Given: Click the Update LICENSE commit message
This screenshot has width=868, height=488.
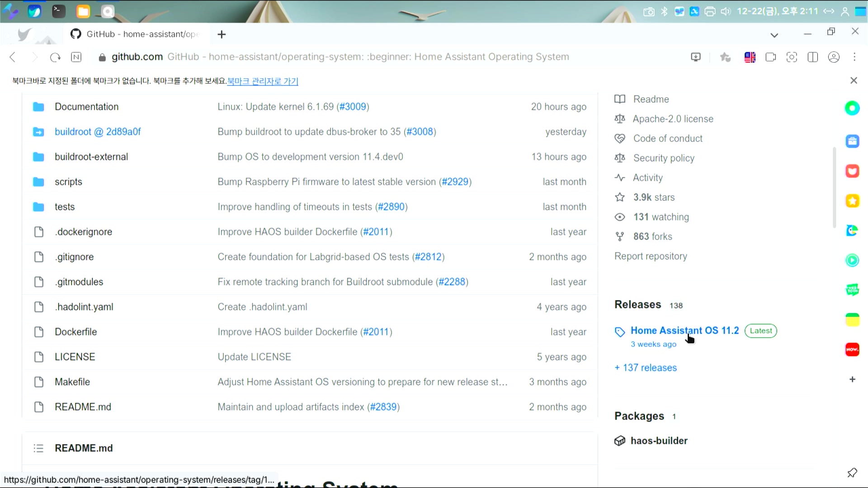Looking at the screenshot, I should click(254, 357).
